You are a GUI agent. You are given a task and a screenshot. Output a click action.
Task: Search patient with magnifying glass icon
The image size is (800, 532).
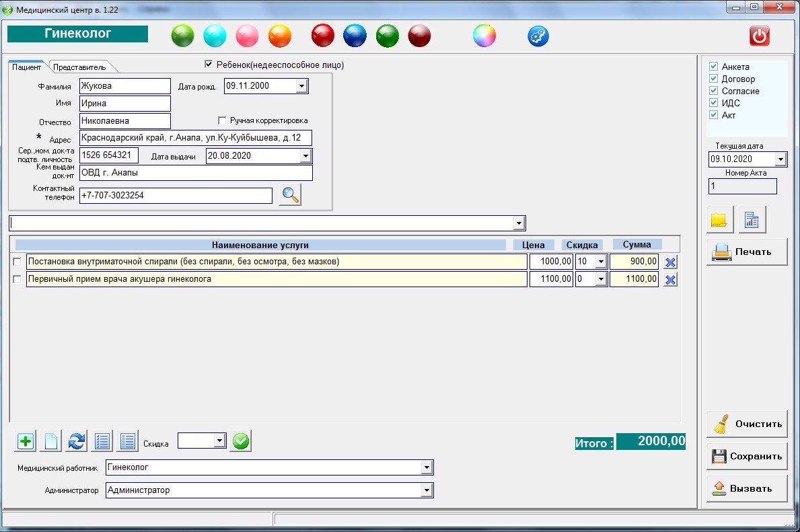coord(290,195)
